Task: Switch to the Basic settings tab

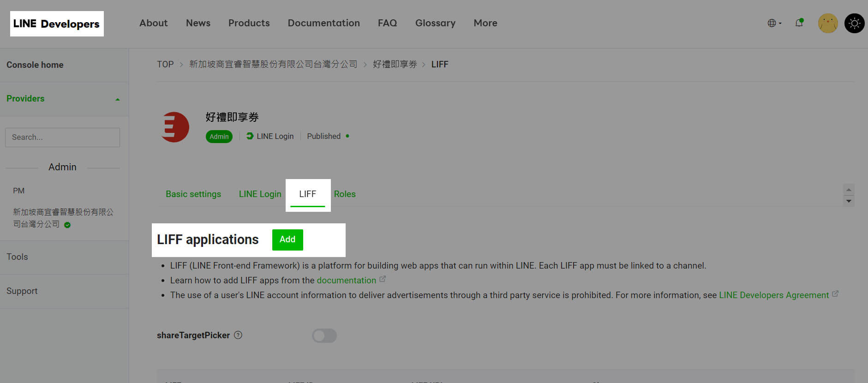Action: 193,194
